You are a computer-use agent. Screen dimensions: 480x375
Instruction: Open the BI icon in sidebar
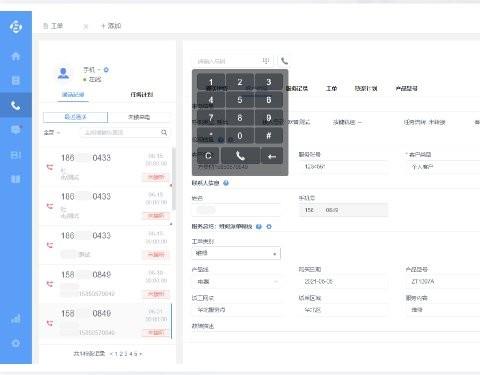16,155
